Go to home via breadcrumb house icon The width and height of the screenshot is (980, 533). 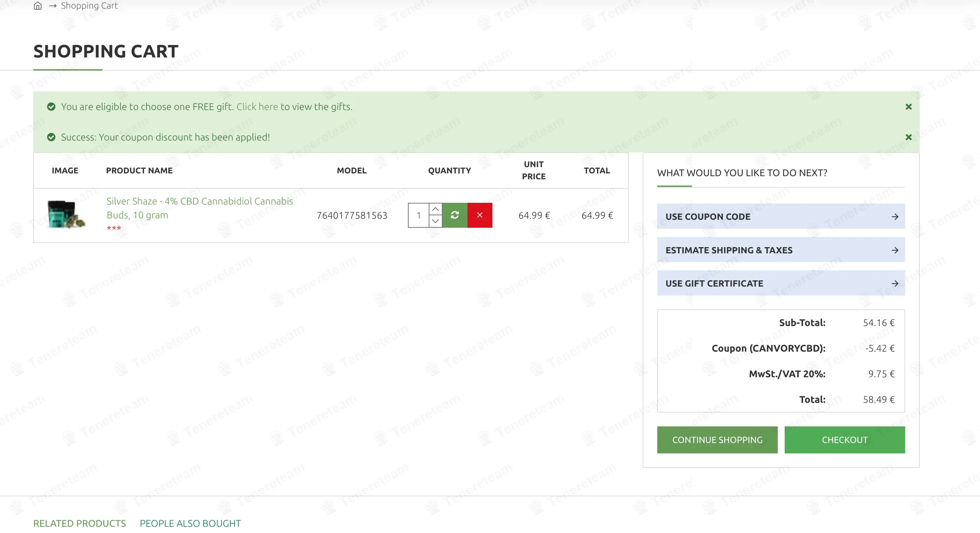[37, 6]
